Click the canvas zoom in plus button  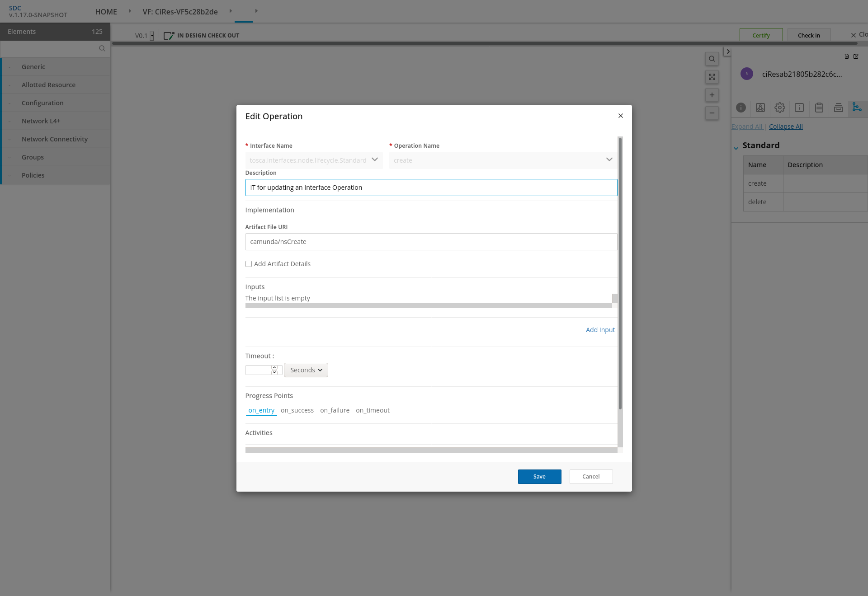(x=712, y=95)
